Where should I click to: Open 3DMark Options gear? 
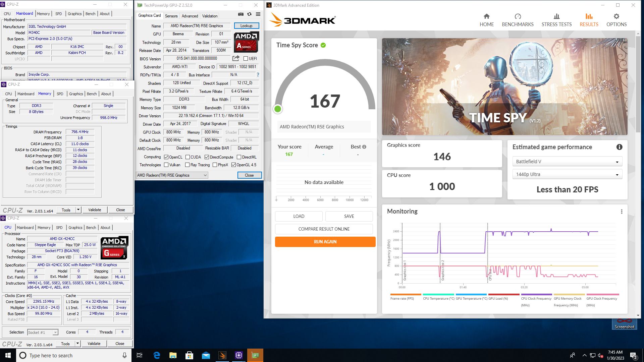coord(616,20)
